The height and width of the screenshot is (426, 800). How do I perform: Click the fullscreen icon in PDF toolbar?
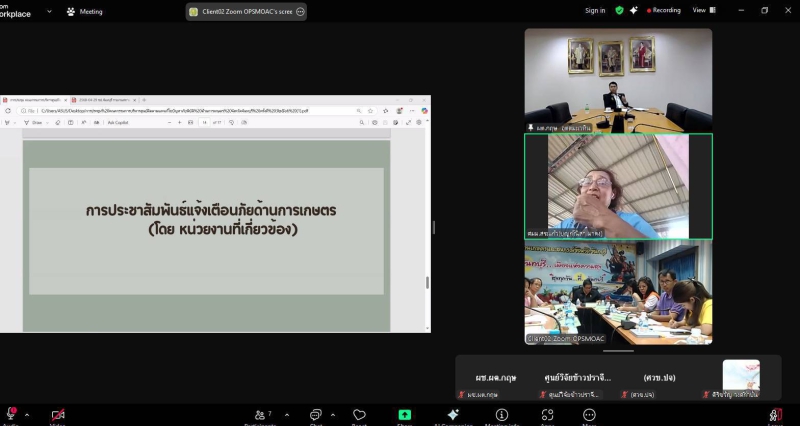408,122
